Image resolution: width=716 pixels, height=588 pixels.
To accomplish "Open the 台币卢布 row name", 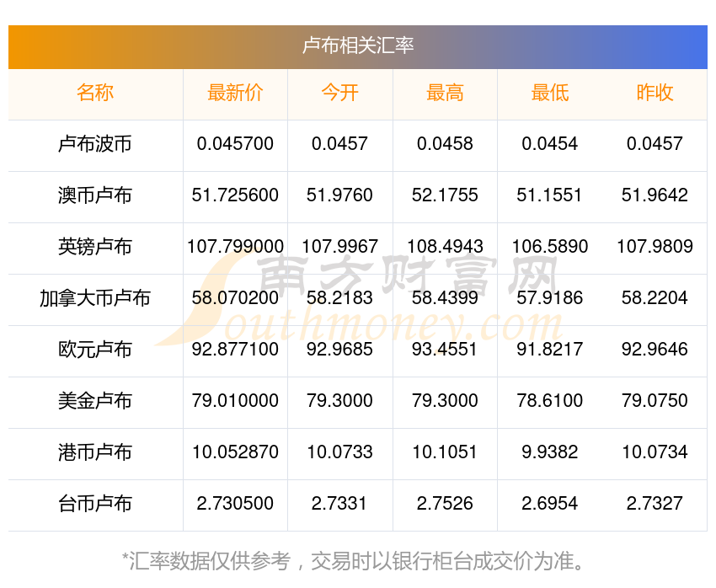I will point(95,504).
